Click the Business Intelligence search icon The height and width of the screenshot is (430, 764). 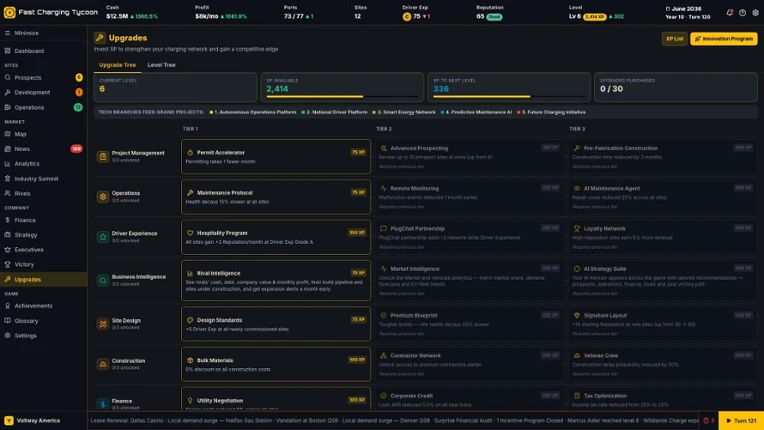[103, 280]
